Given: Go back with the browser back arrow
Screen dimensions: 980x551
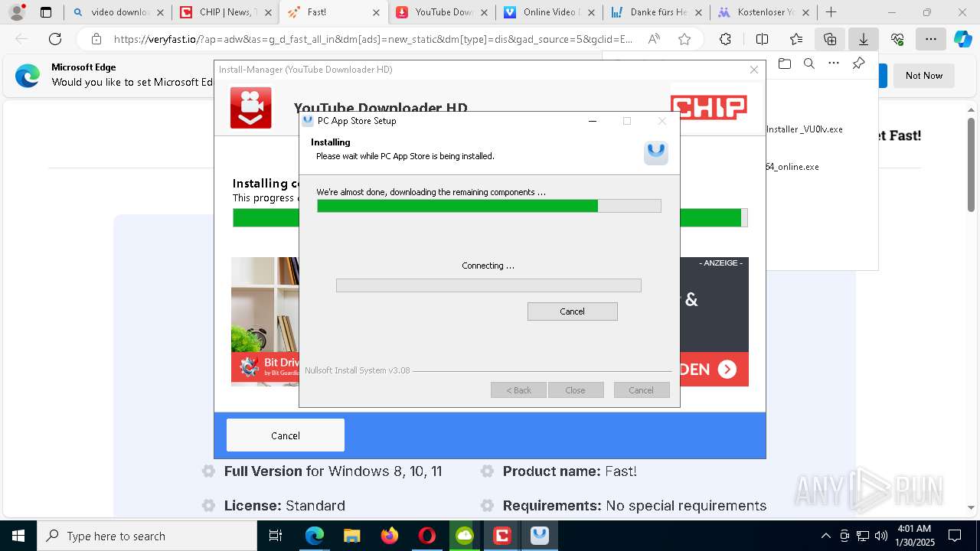Looking at the screenshot, I should (x=21, y=39).
